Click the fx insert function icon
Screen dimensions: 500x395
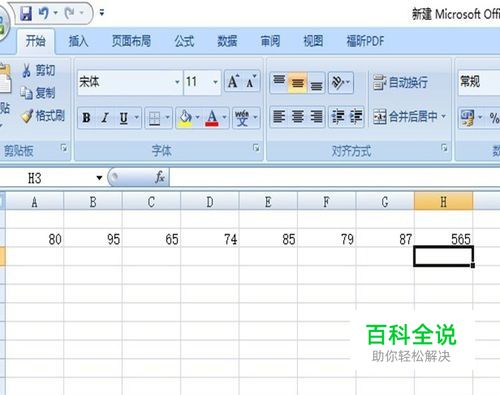[160, 177]
